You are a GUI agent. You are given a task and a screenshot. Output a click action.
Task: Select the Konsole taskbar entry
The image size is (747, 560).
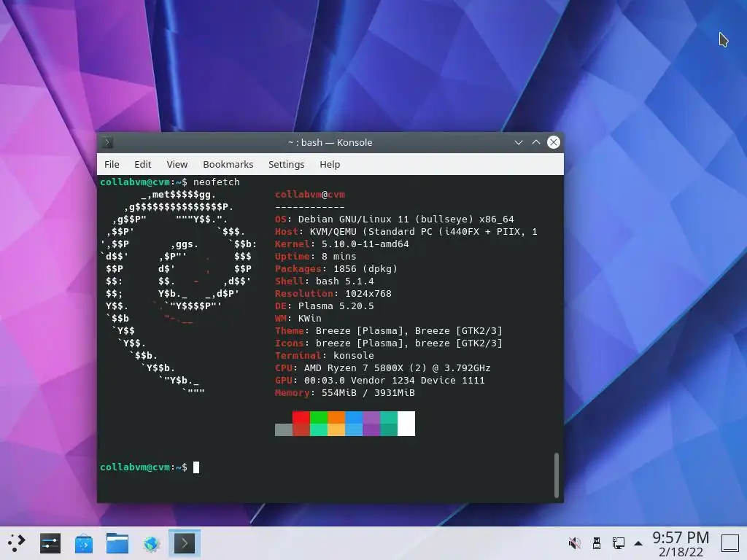point(185,542)
